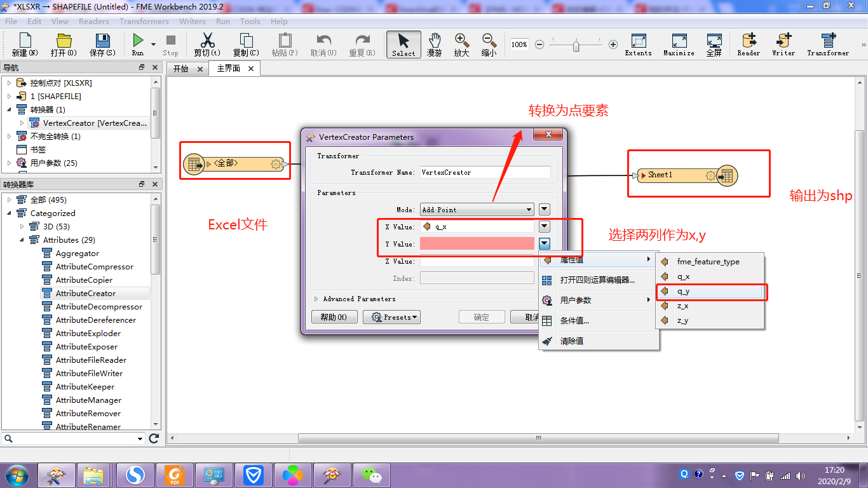The height and width of the screenshot is (488, 868).
Task: Click the zoom slider handle
Action: point(576,45)
